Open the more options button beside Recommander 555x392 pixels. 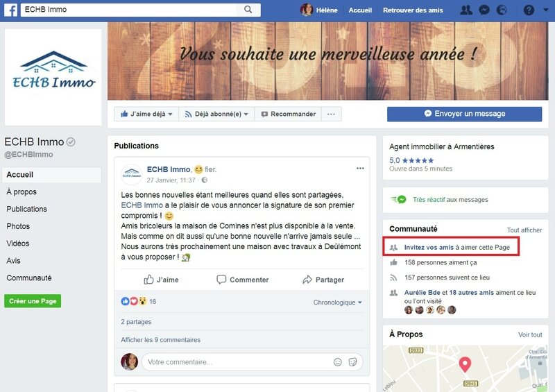coord(331,114)
